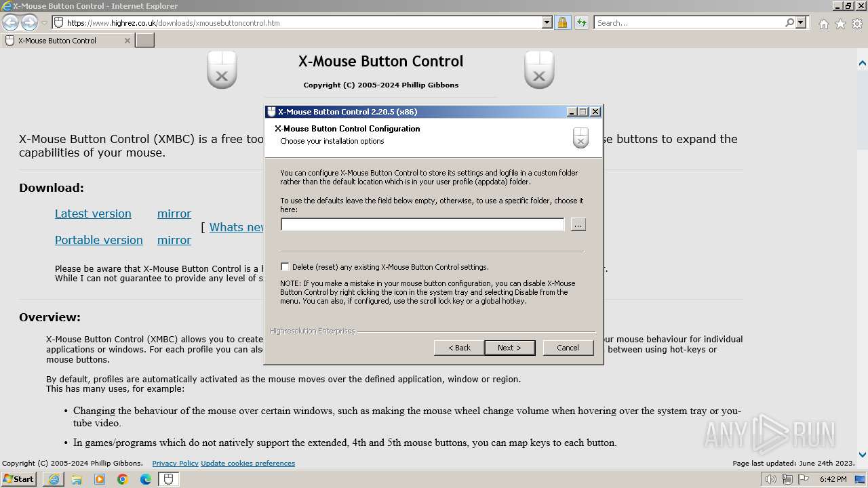This screenshot has height=488, width=868.
Task: Click the Internet Explorer window title icon
Action: 6,6
